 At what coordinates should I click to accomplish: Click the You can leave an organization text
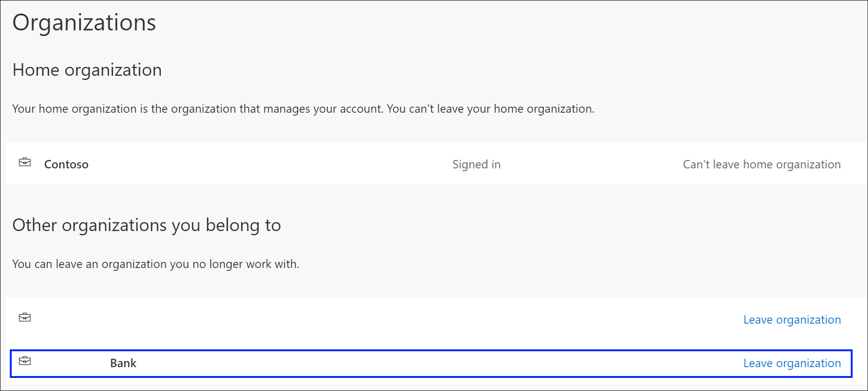coord(155,264)
